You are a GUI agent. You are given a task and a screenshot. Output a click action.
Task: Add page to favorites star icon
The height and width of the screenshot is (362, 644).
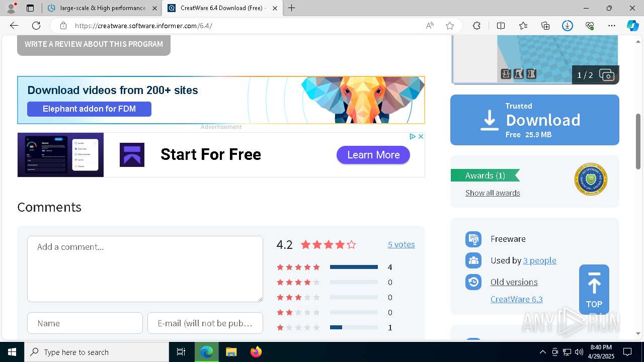coord(450,26)
